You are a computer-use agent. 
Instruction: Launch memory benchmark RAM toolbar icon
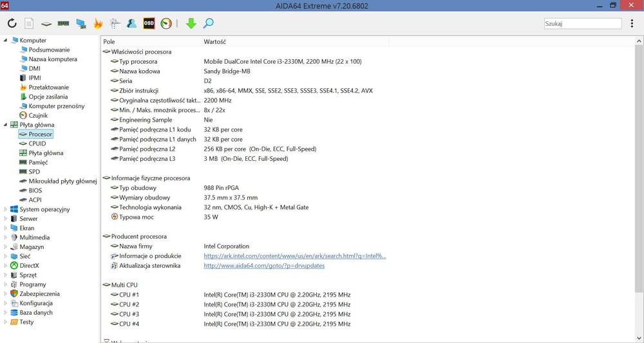click(63, 23)
